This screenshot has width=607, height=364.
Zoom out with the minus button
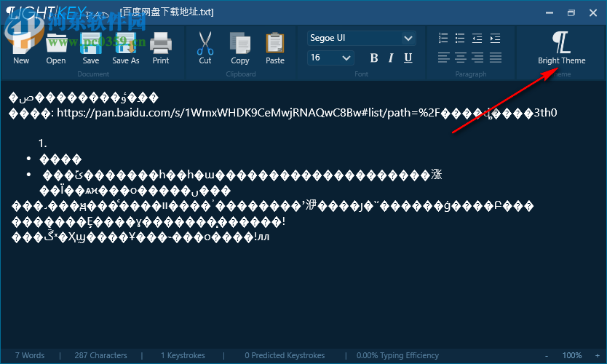547,355
